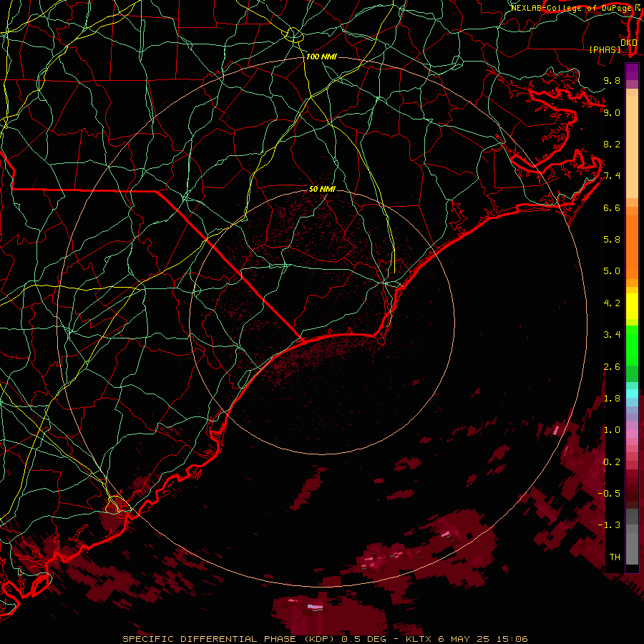Click the 9.8 legend value

tap(612, 80)
